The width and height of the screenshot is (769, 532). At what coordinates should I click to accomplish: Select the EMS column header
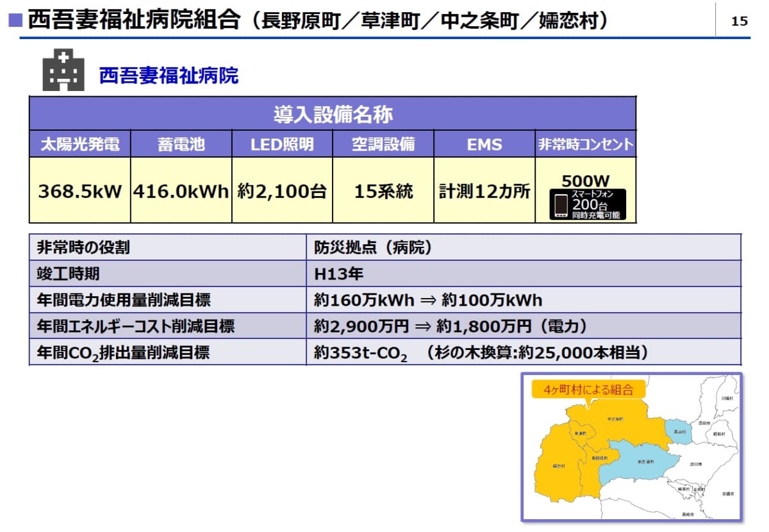(484, 145)
